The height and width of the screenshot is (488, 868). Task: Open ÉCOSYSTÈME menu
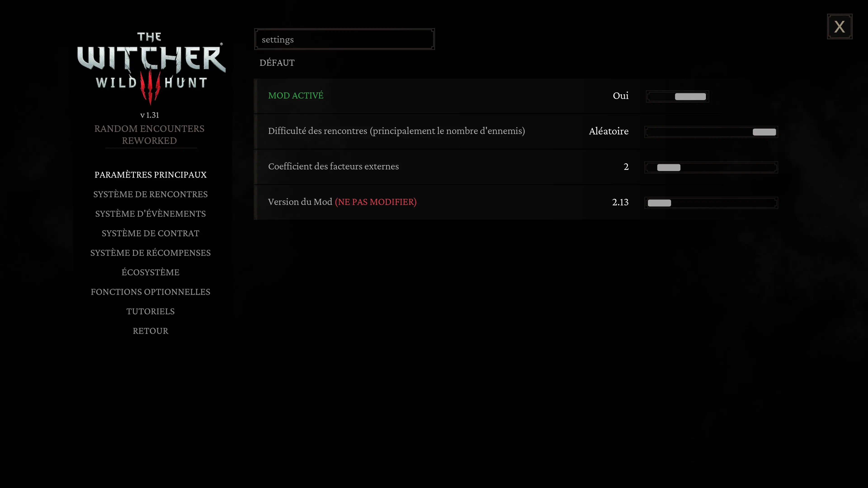[x=150, y=272]
